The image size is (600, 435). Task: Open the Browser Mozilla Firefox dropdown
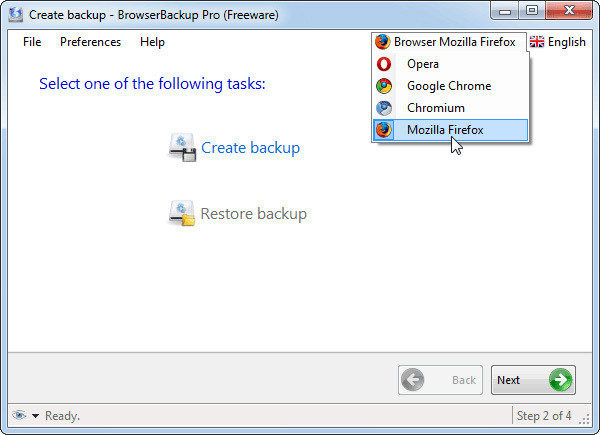[449, 42]
